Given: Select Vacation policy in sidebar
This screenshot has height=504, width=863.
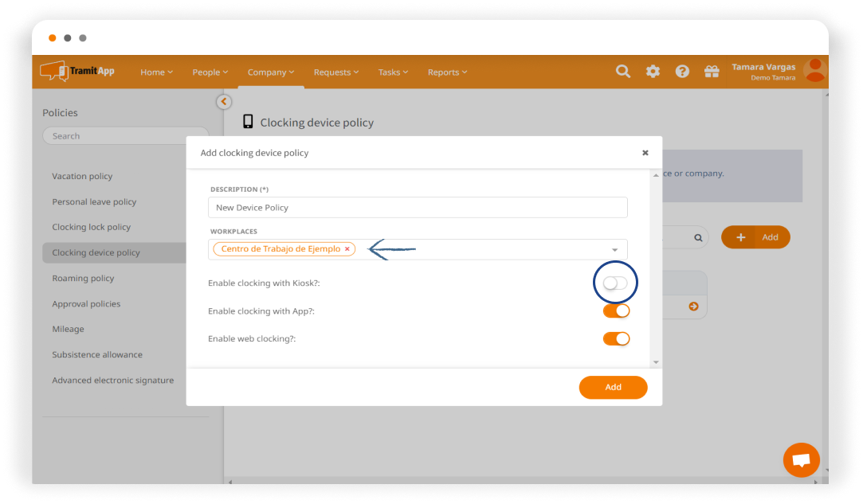Looking at the screenshot, I should 83,177.
